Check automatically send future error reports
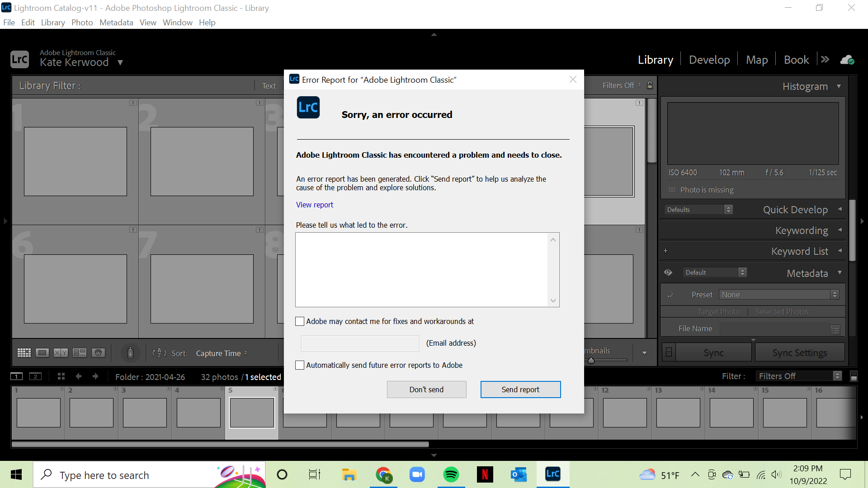This screenshot has width=868, height=488. (300, 365)
